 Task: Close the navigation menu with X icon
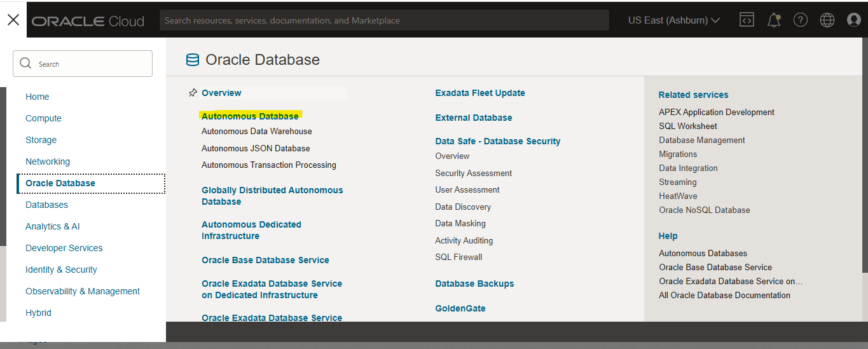tap(13, 20)
